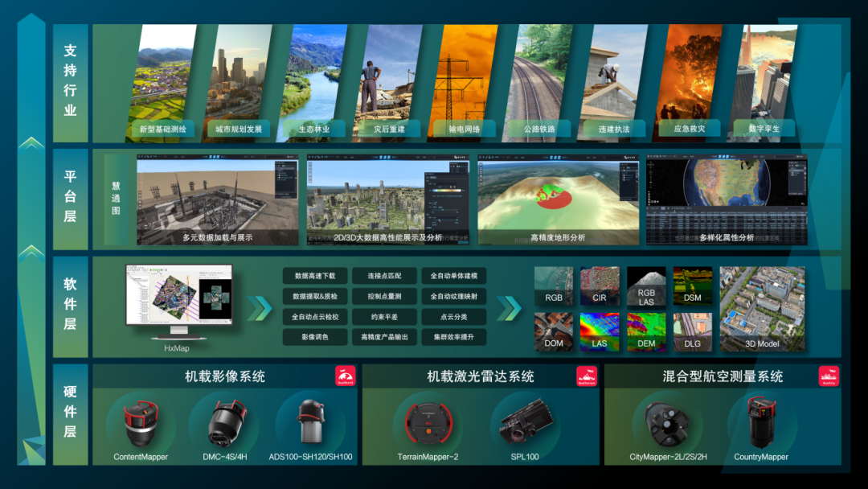Viewport: 868px width, 489px height.
Task: Select the DMC-4S/4H sensor image
Action: coord(226,423)
